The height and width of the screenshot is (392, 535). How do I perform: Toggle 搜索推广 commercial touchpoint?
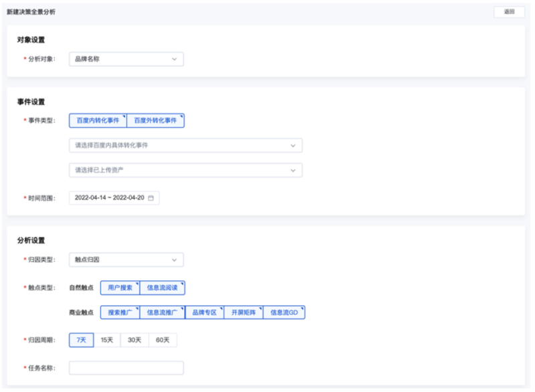(120, 312)
